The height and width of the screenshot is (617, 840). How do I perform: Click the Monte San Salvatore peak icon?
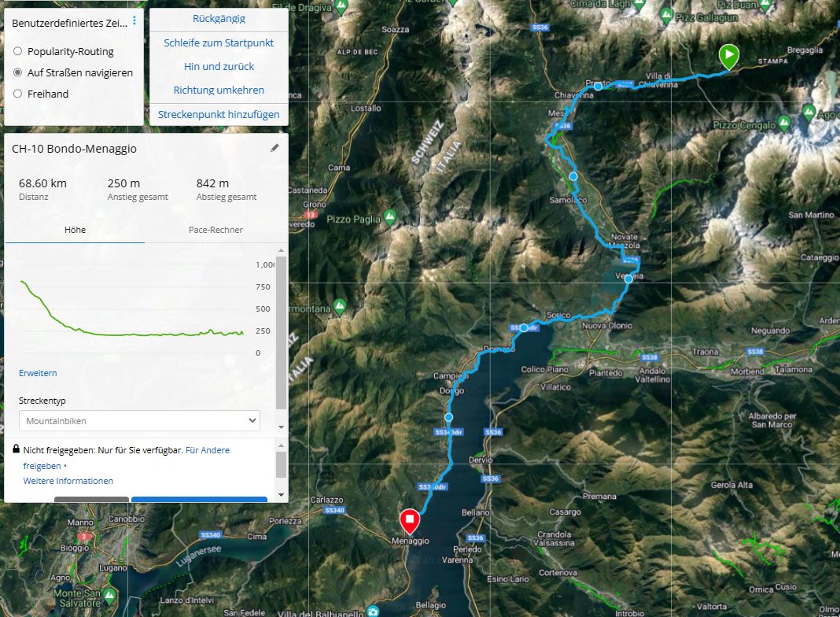(x=110, y=596)
